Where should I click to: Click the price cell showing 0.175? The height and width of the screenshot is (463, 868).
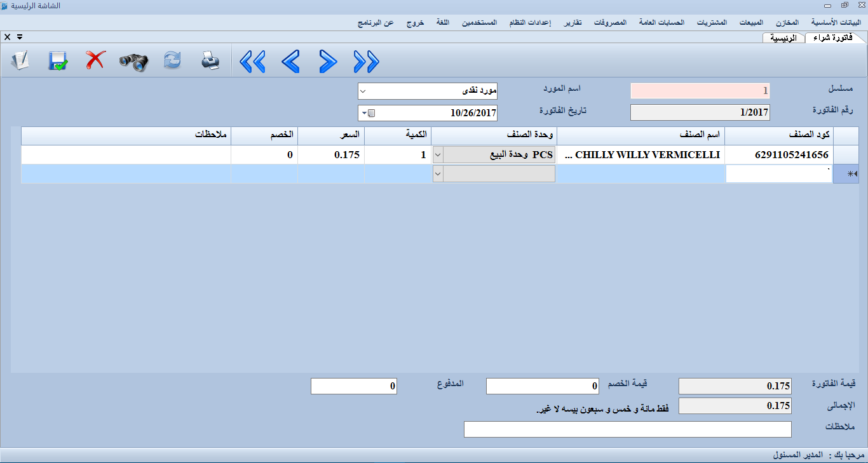[331, 155]
